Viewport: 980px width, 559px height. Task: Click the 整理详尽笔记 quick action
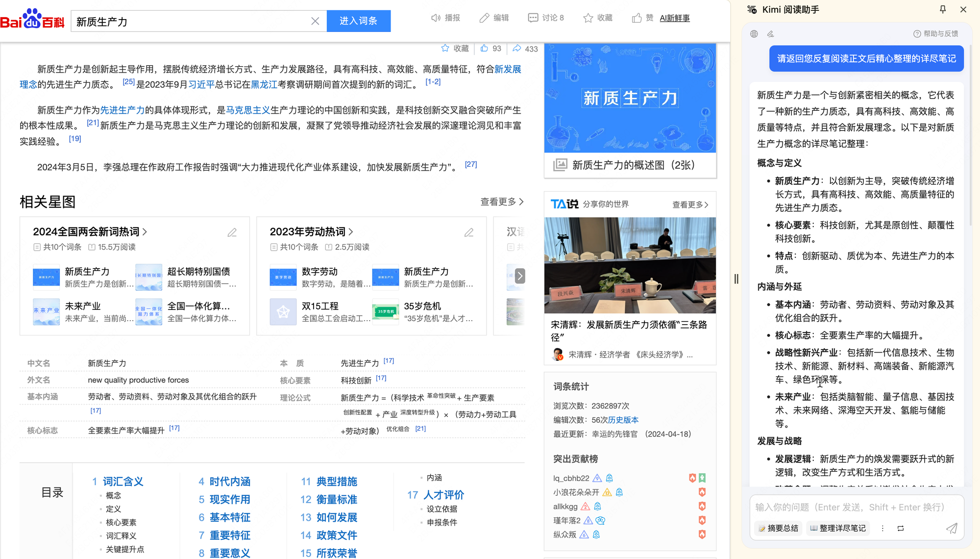click(x=838, y=528)
